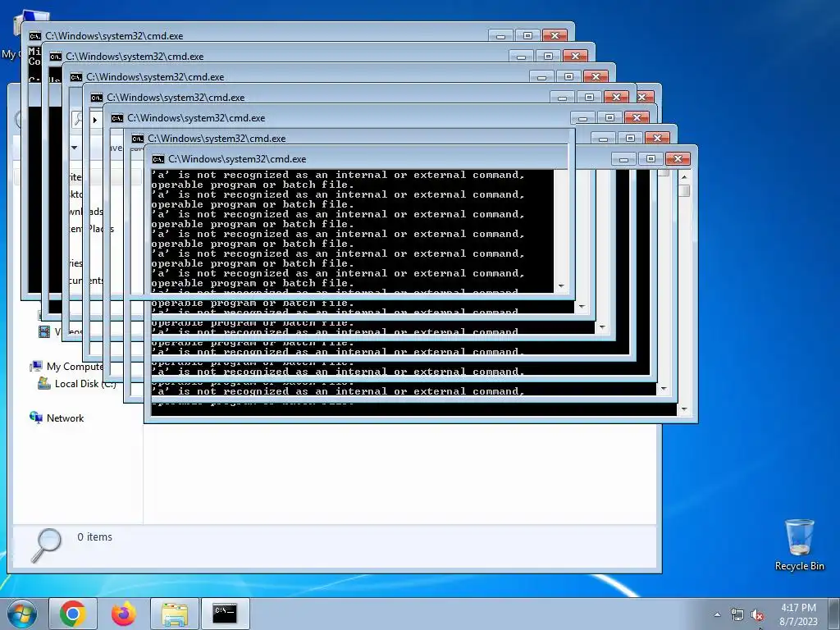Close the cmd window just ahead of rearmost
Screen dimensions: 840x630
pyautogui.click(x=575, y=57)
